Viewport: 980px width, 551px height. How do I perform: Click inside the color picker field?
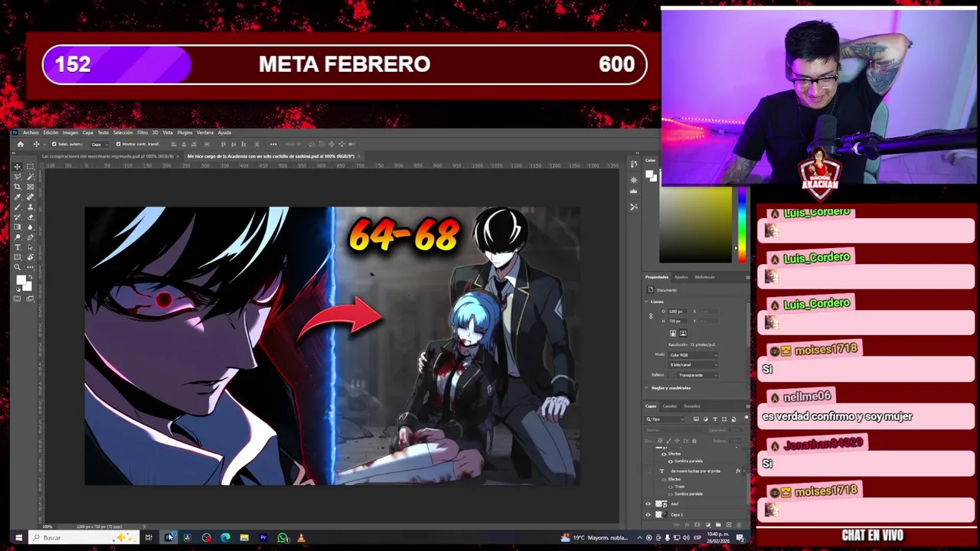coord(695,225)
